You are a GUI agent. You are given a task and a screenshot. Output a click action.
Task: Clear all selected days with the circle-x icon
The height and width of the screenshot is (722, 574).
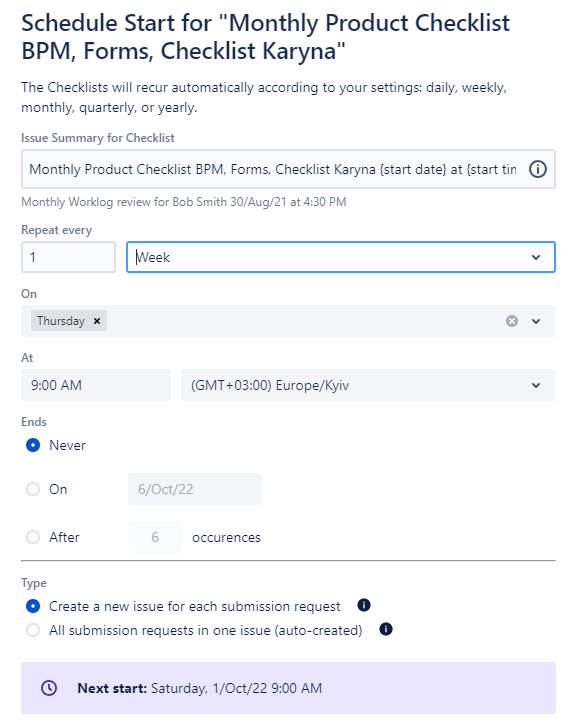point(511,321)
